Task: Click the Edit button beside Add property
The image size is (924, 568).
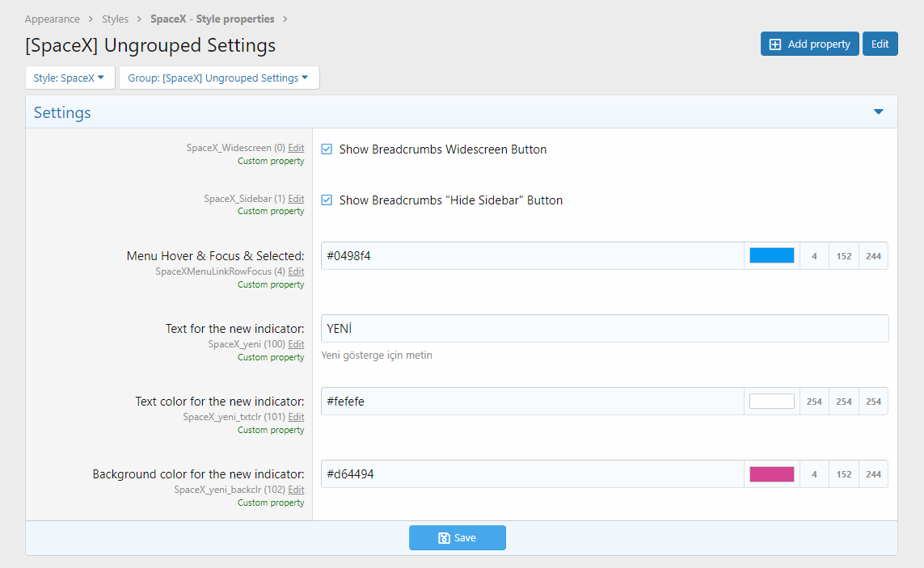Action: [880, 44]
